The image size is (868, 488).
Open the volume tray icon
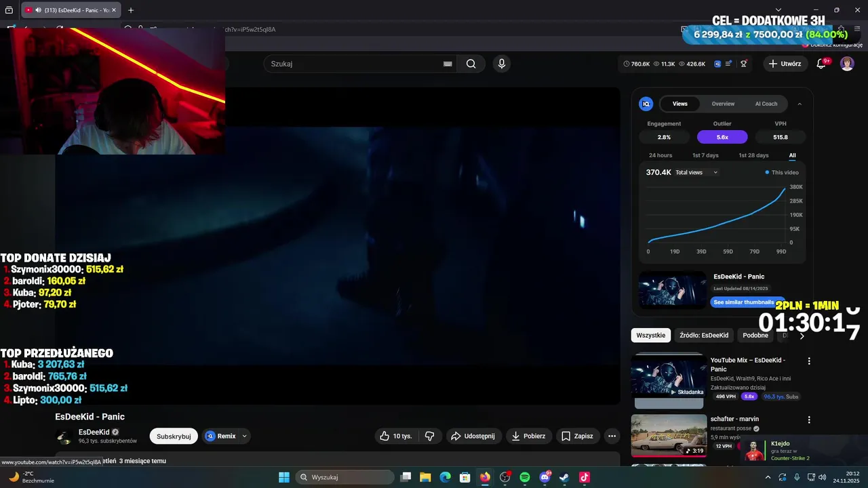click(823, 477)
